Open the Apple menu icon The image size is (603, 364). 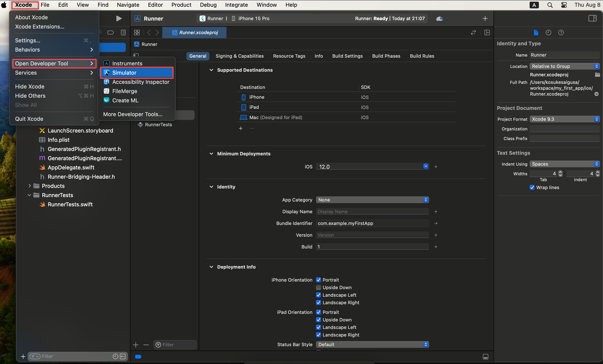(x=4, y=5)
